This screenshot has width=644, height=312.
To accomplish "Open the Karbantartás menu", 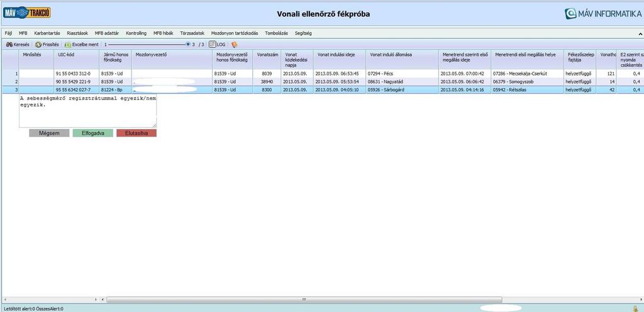I will coord(47,33).
